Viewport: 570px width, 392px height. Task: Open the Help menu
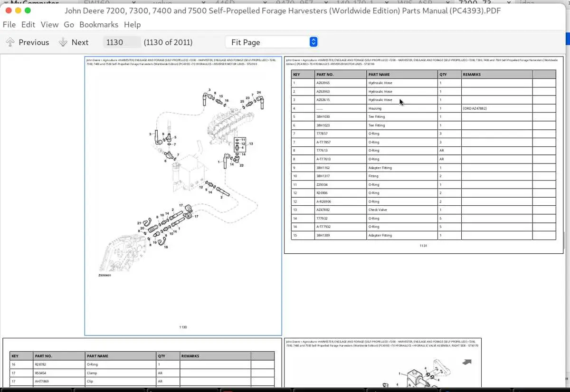[133, 25]
